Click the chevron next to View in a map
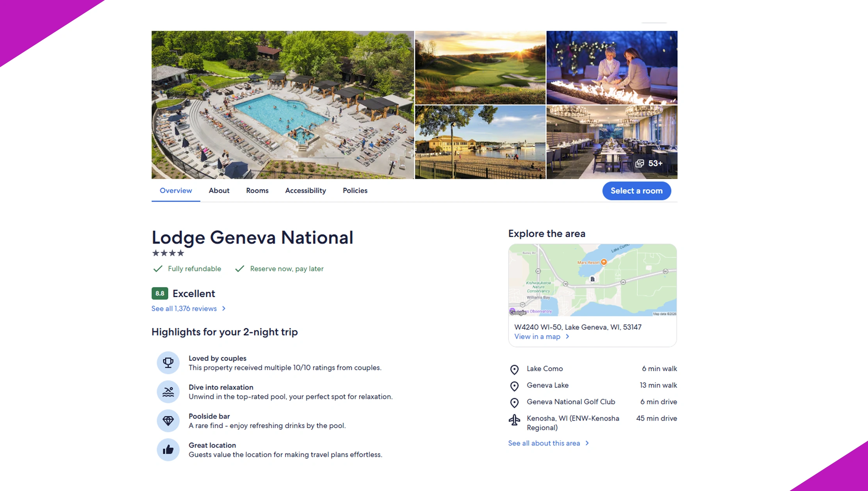Image resolution: width=868 pixels, height=491 pixels. coord(567,336)
